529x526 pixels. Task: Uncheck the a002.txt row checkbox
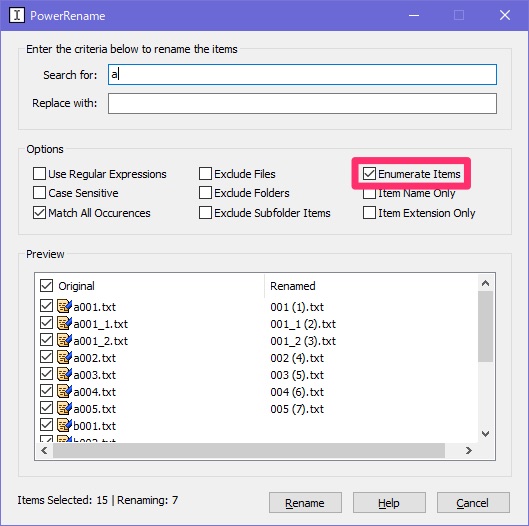tap(46, 357)
